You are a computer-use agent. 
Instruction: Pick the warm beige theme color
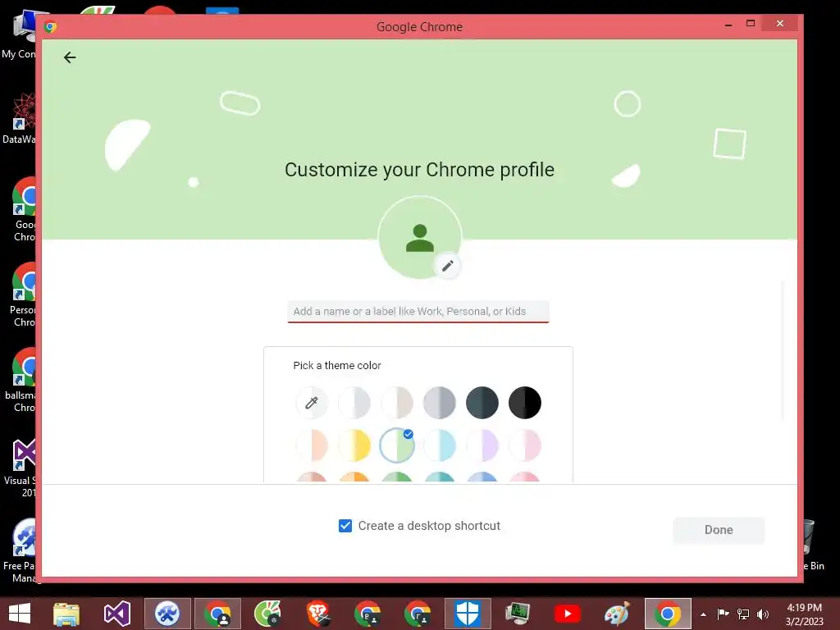(x=397, y=403)
